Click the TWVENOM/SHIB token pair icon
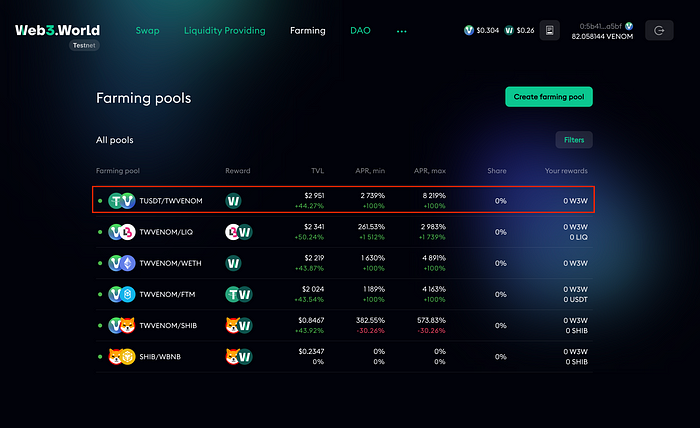This screenshot has height=428, width=700. pos(122,325)
